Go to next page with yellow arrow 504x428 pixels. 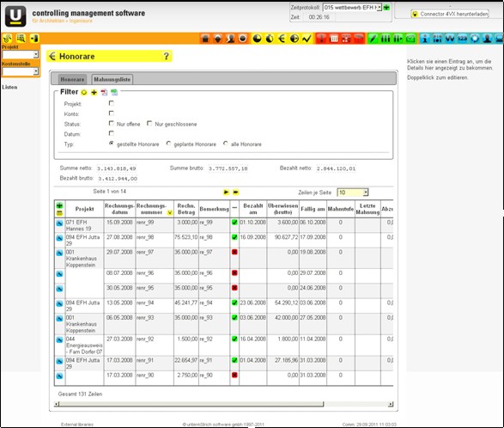pyautogui.click(x=227, y=193)
